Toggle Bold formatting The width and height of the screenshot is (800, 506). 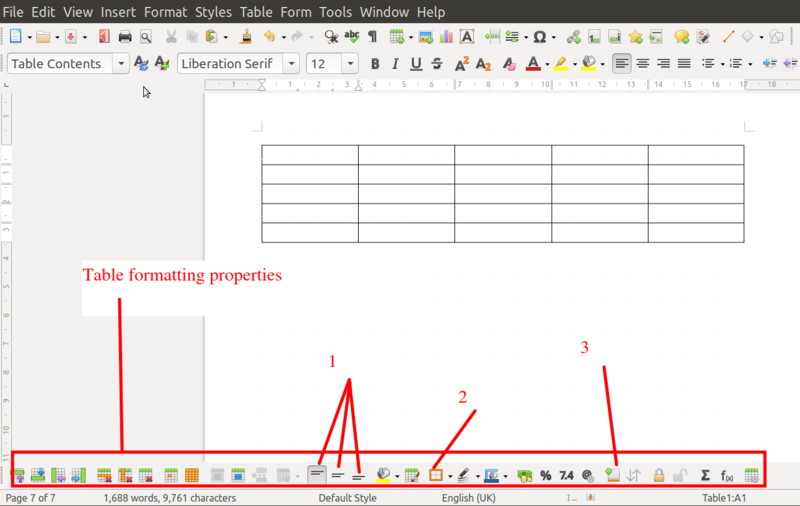[375, 64]
